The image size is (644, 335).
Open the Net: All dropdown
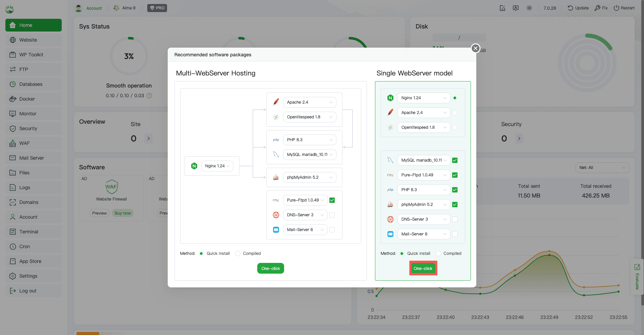click(x=602, y=168)
